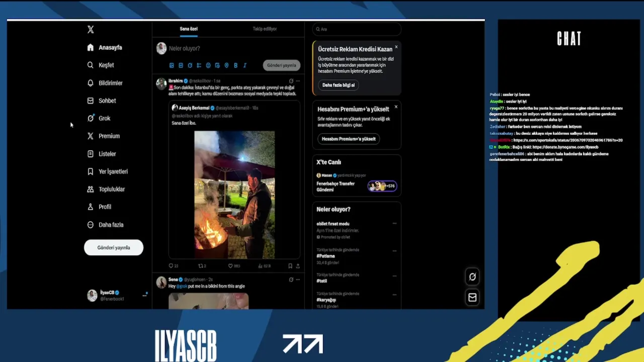
Task: Close the Ücretsiz Reklam Kredisi Kazan card
Action: 396,47
